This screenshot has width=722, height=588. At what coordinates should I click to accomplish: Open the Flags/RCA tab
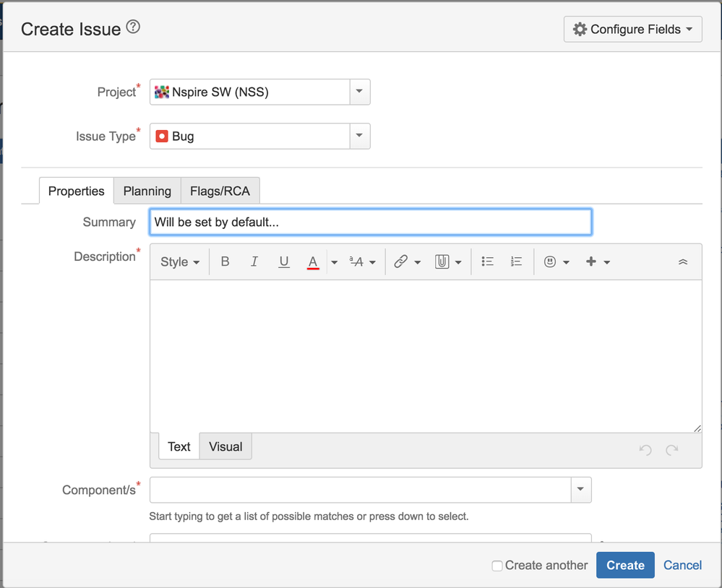[x=220, y=191]
